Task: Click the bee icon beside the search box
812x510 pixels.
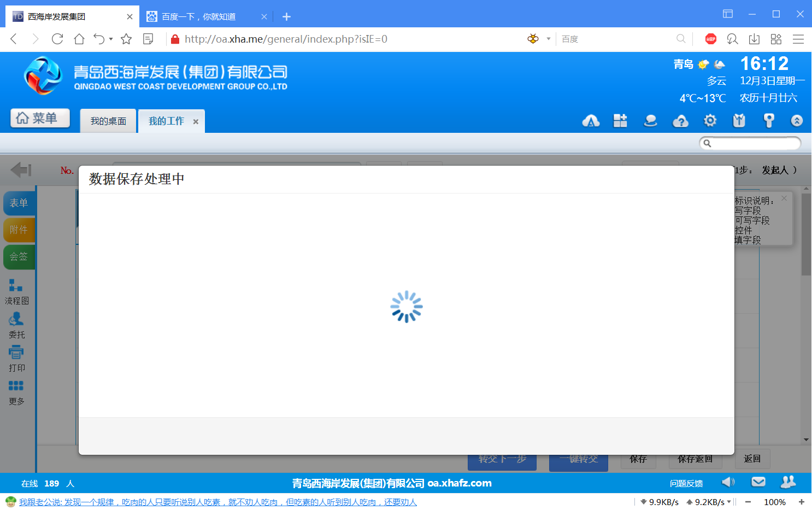Action: (x=533, y=39)
